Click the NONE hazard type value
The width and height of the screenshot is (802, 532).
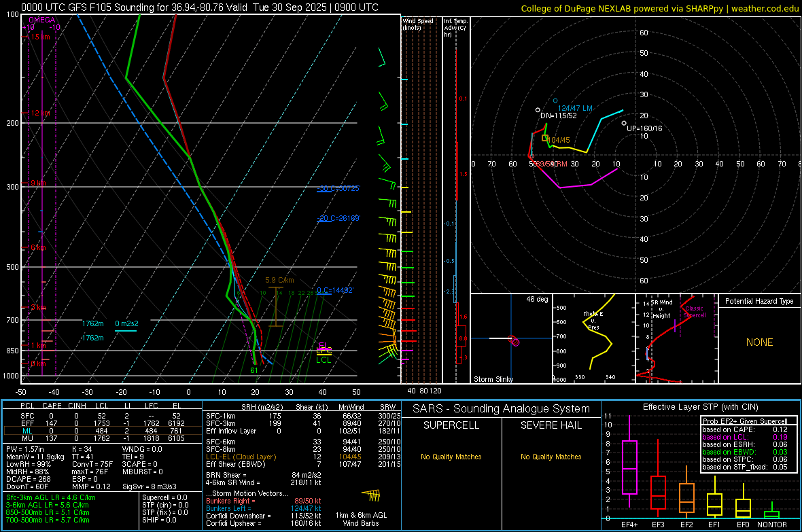coord(759,342)
